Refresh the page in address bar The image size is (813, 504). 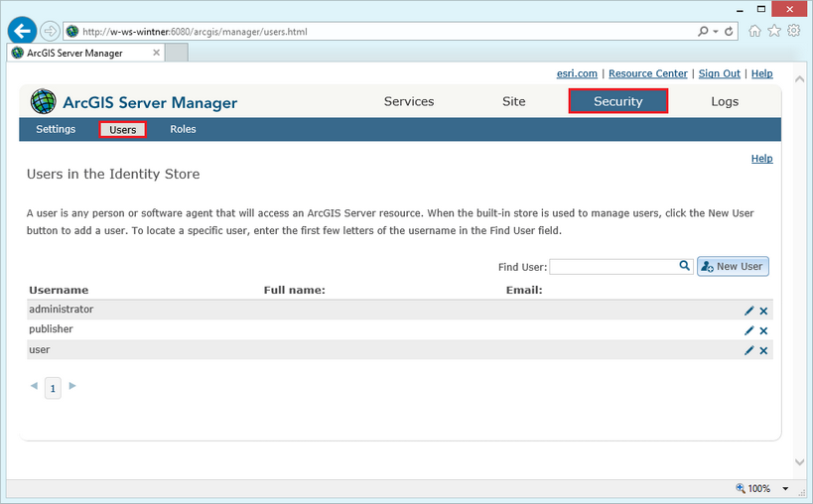coord(729,32)
